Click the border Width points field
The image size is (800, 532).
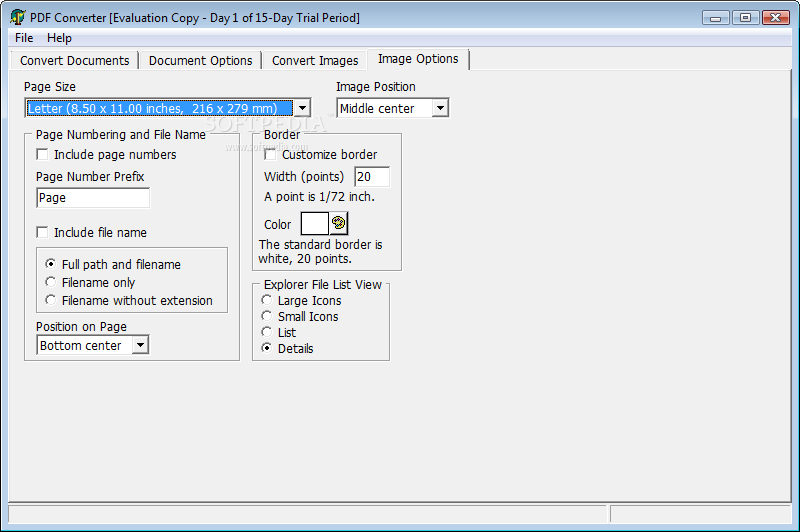372,176
